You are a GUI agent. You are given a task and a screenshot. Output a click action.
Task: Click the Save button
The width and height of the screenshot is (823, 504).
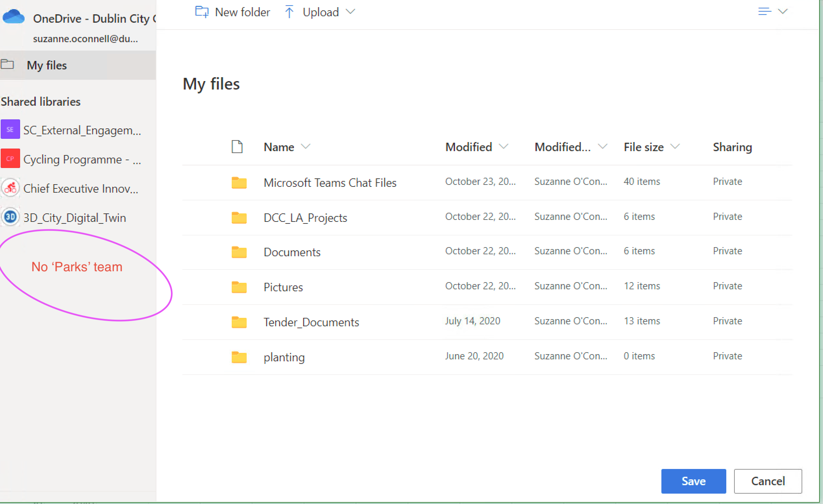693,481
